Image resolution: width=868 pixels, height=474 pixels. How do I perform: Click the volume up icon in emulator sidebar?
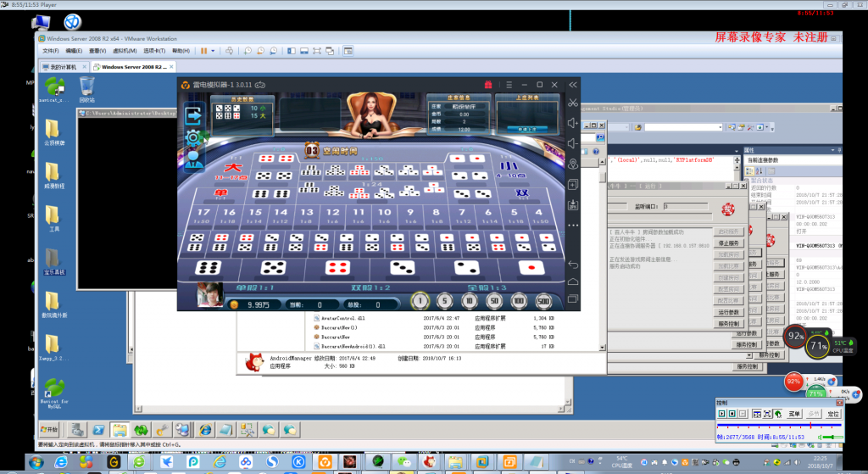coord(573,123)
